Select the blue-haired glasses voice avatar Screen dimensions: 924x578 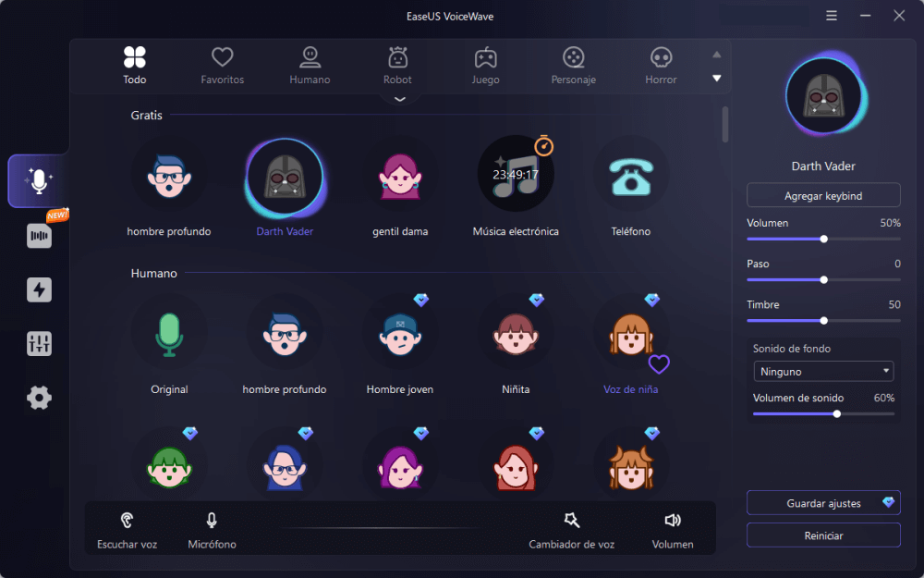point(285,466)
